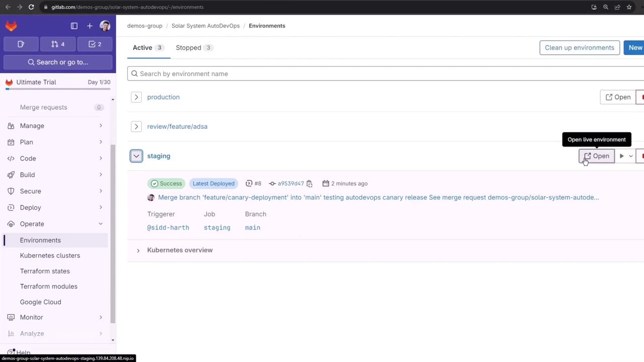
Task: Click the Success status badge
Action: [167, 184]
